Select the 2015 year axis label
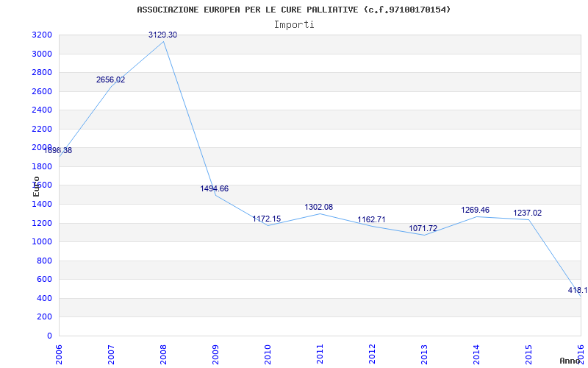 click(x=528, y=354)
